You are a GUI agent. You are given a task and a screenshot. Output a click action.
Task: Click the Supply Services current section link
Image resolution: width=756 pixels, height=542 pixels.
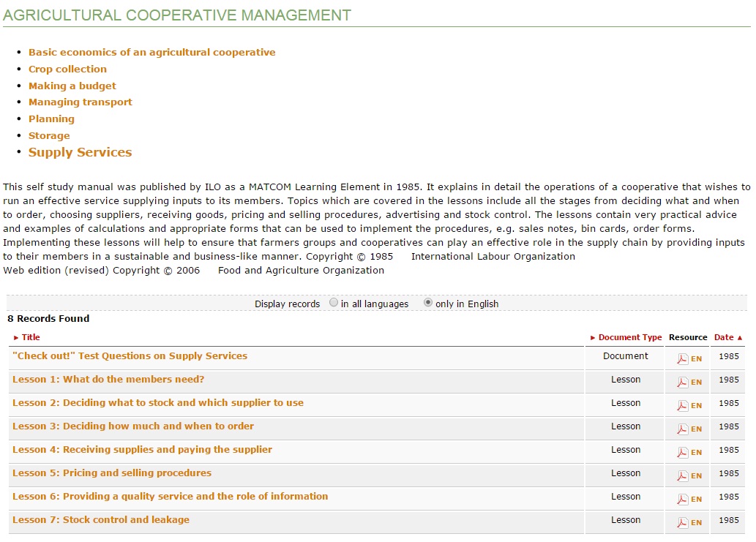80,152
